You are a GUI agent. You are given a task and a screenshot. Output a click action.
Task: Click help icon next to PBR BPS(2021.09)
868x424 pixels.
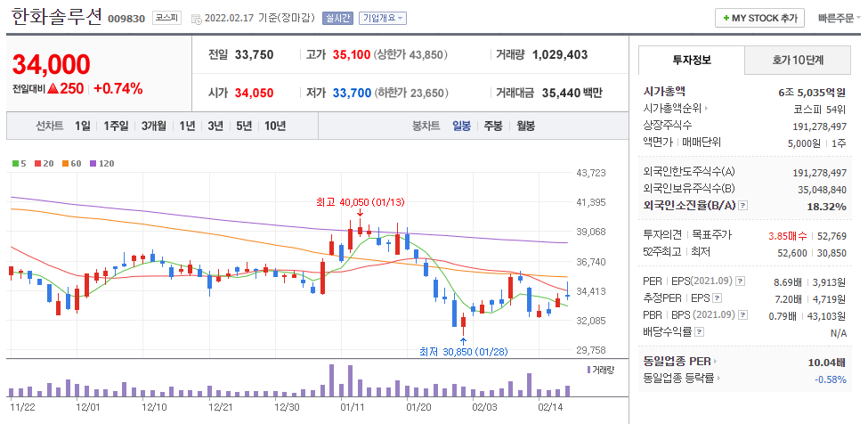click(x=742, y=315)
